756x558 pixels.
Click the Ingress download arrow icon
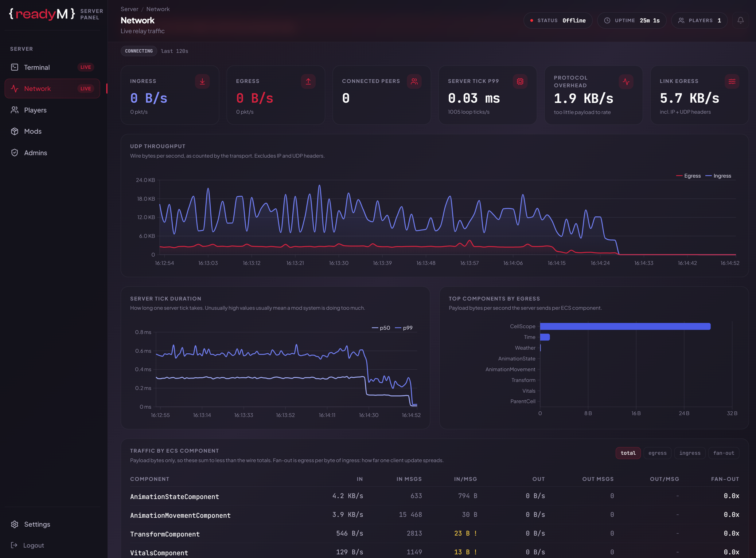point(202,81)
